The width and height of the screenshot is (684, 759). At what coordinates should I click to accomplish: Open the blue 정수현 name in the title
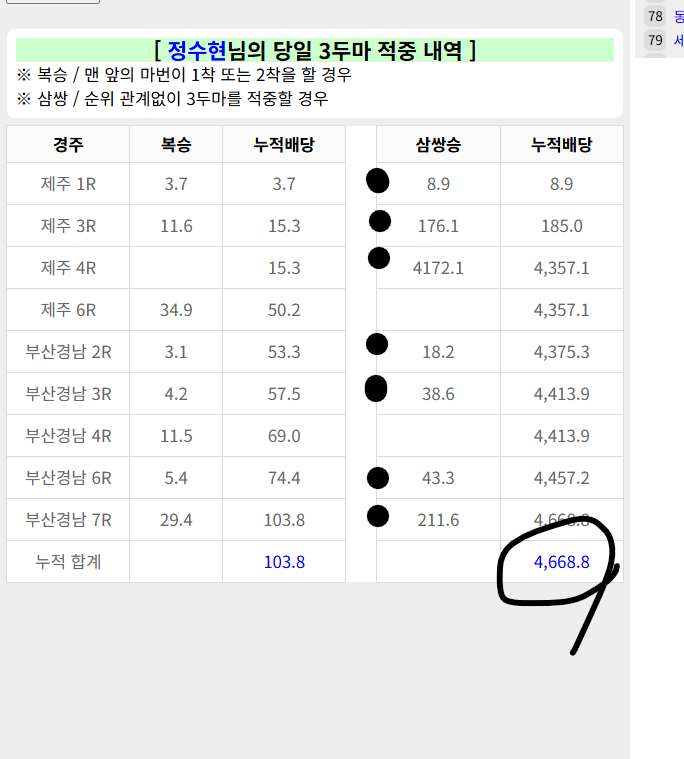pos(198,50)
